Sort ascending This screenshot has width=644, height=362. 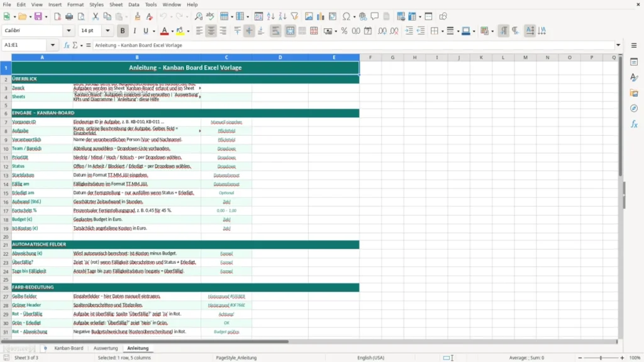(x=270, y=16)
